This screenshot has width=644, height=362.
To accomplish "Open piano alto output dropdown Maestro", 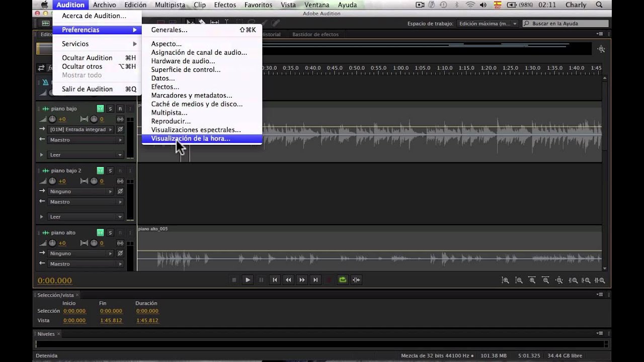I will [86, 264].
